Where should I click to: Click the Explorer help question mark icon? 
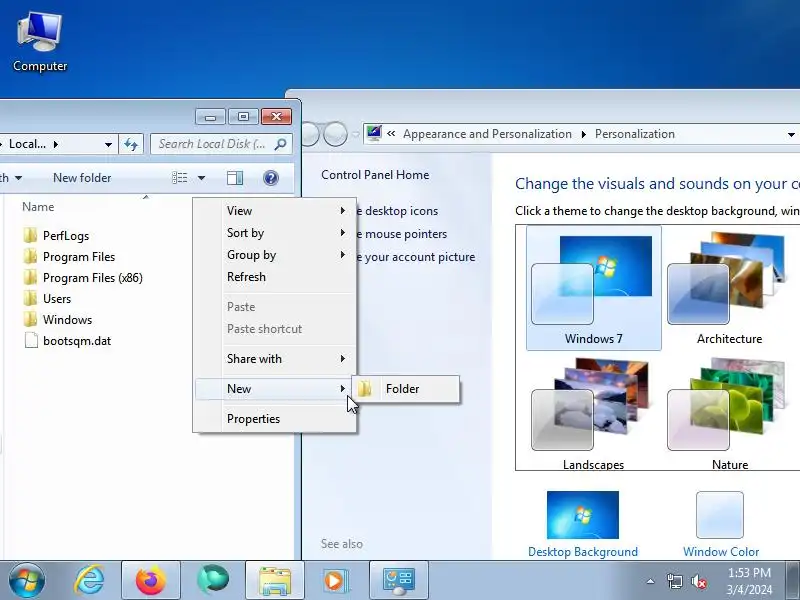pos(270,178)
